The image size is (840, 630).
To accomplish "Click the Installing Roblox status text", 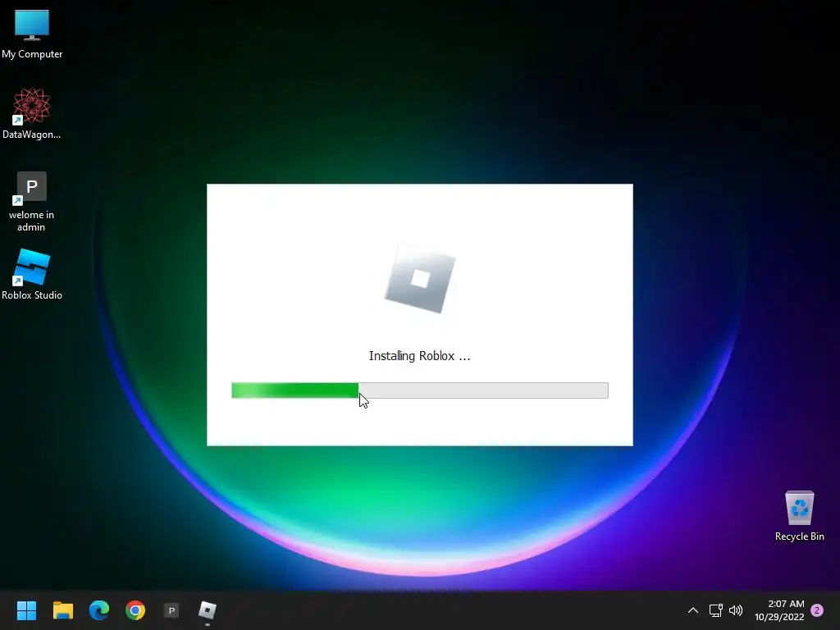I will pos(419,356).
